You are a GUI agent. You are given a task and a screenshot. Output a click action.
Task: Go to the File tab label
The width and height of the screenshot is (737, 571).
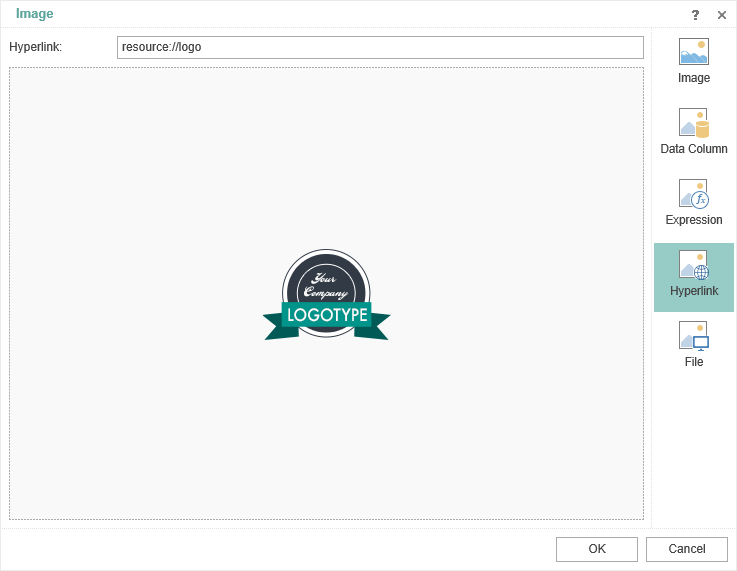pos(693,362)
